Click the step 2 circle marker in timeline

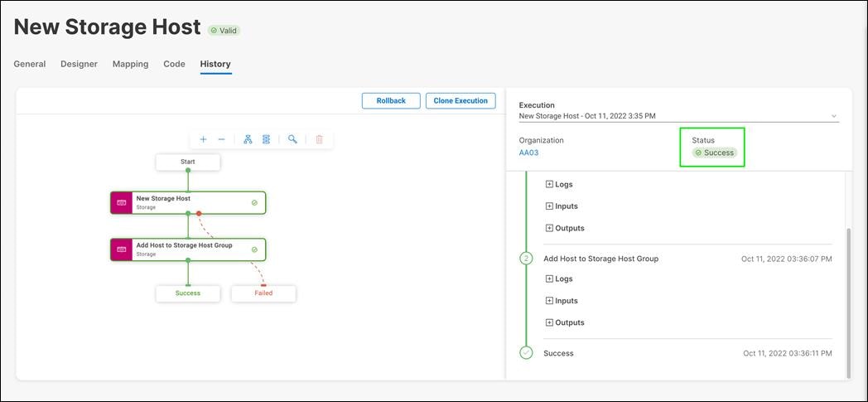coord(526,259)
